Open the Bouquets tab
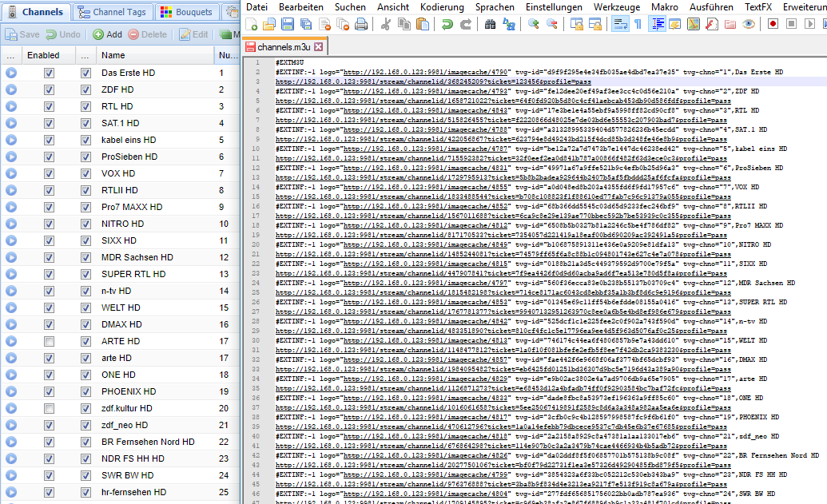The height and width of the screenshot is (504, 827). click(188, 12)
